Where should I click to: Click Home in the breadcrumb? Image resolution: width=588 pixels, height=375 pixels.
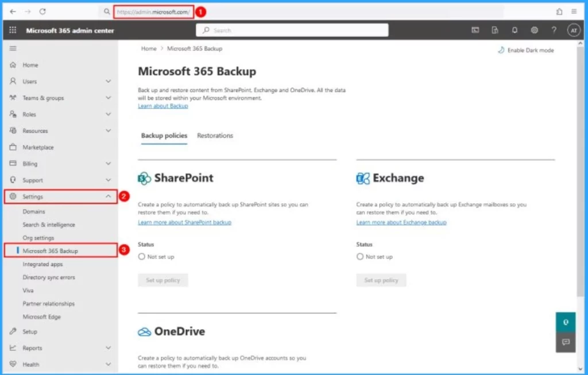[149, 48]
